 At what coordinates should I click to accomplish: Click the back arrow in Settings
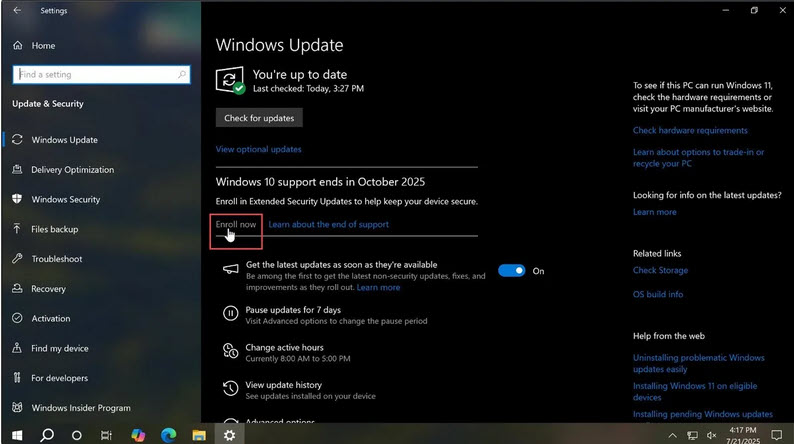pyautogui.click(x=17, y=10)
